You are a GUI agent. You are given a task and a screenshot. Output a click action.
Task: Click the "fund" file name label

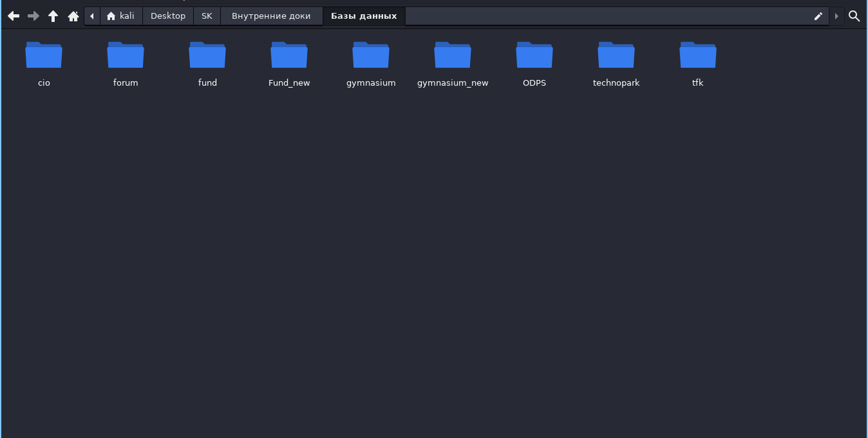click(x=208, y=83)
